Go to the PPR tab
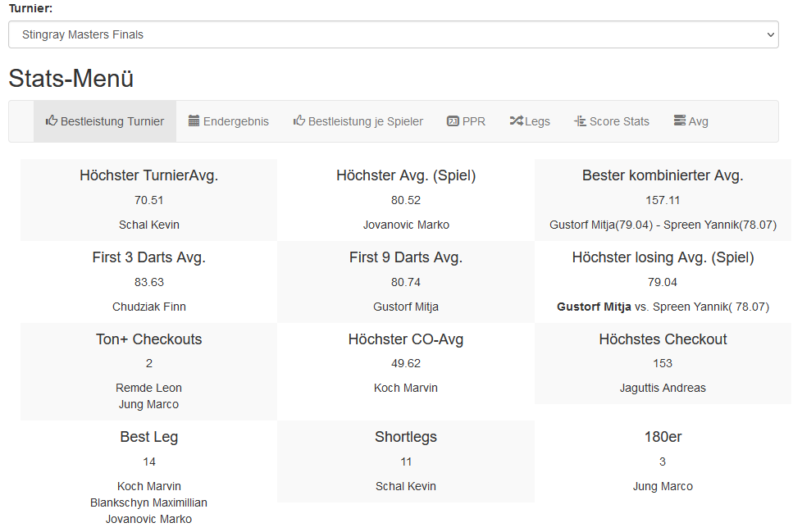The height and width of the screenshot is (532, 793). tap(474, 121)
